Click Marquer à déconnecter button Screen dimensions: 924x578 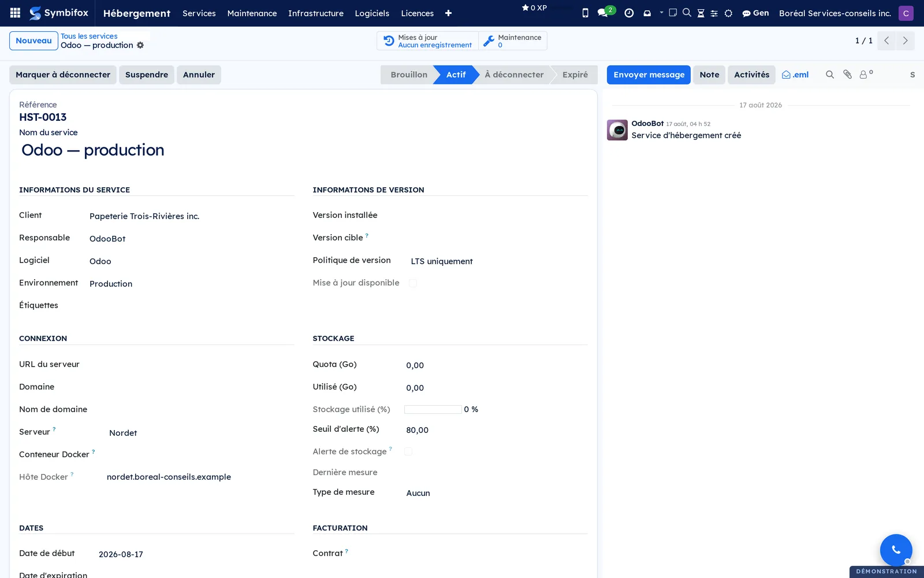(63, 75)
